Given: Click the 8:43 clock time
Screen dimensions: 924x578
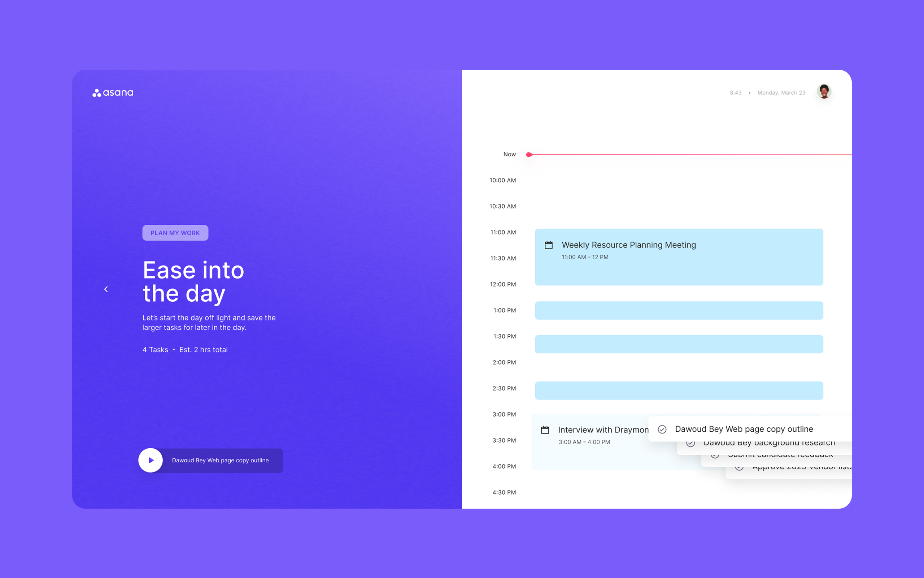Looking at the screenshot, I should (x=735, y=92).
